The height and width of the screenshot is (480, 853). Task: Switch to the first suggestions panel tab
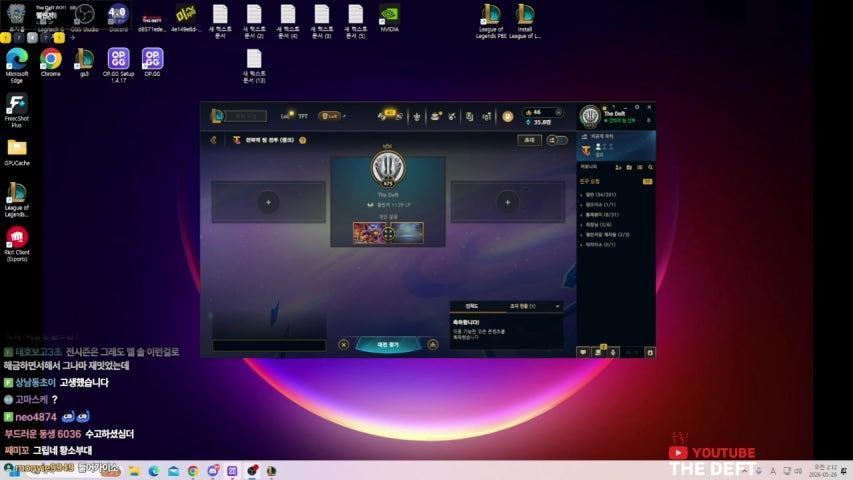(x=472, y=306)
